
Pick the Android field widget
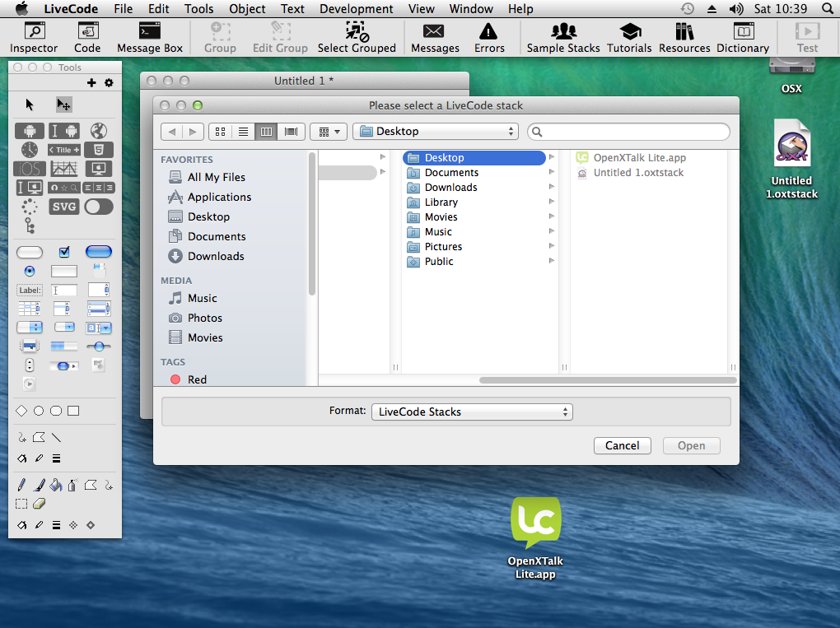pyautogui.click(x=63, y=131)
